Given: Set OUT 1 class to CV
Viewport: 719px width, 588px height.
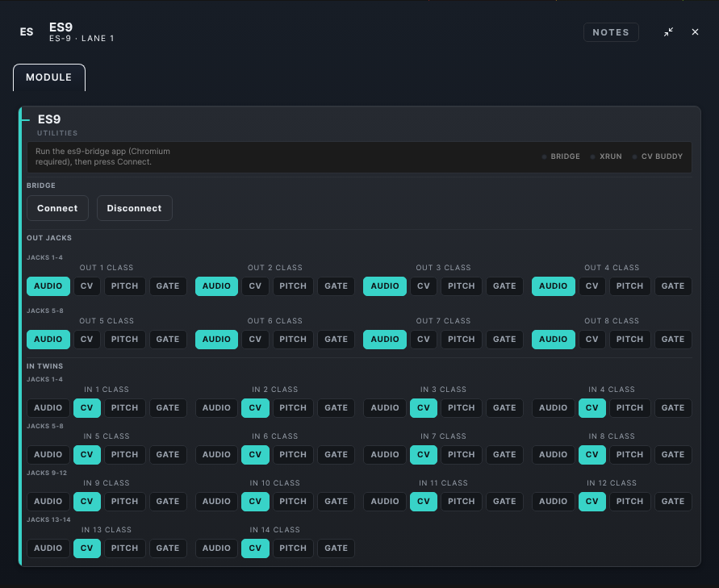Looking at the screenshot, I should click(86, 286).
